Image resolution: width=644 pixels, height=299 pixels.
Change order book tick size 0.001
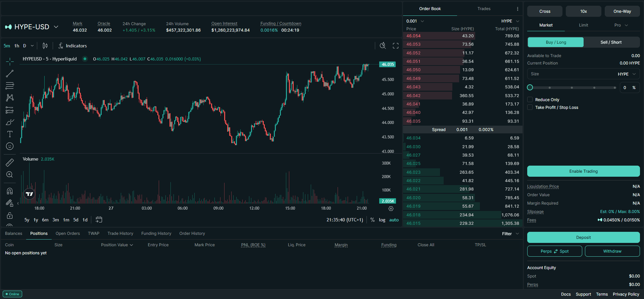point(415,21)
